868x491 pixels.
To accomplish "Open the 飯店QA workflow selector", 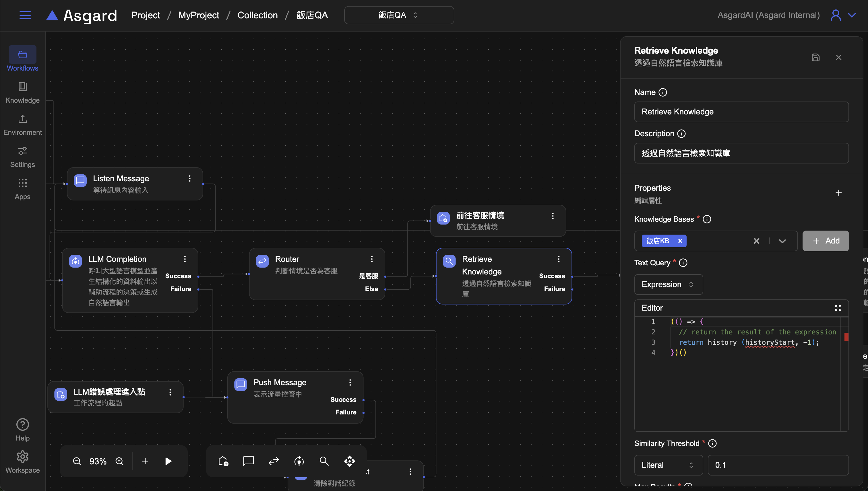I will coord(399,15).
